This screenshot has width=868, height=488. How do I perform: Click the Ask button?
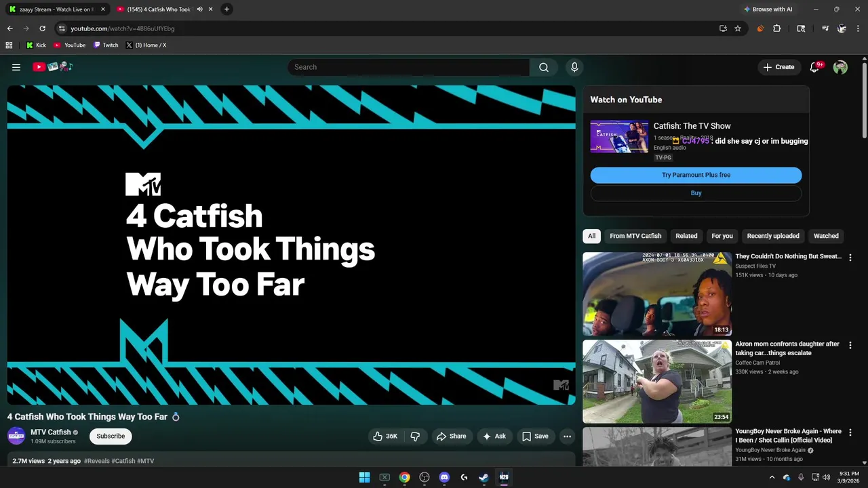(494, 436)
